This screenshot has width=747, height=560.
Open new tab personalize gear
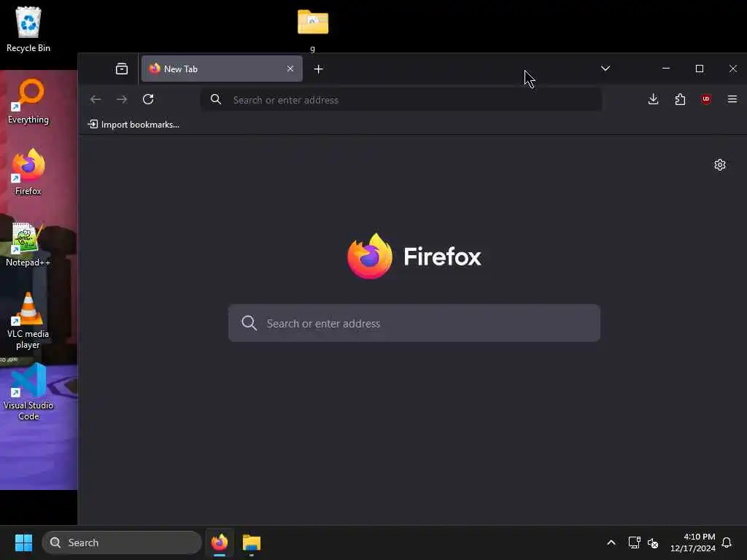[x=720, y=165]
